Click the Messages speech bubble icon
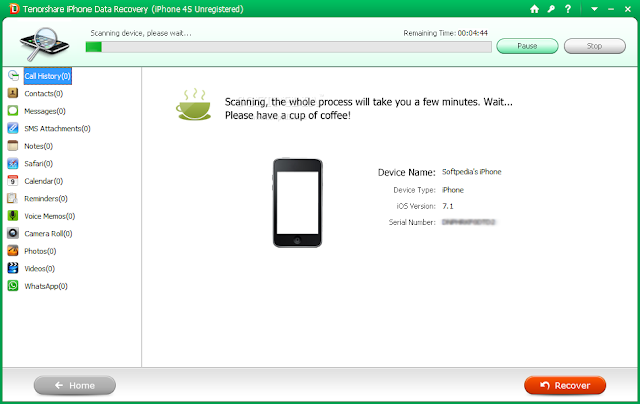This screenshot has width=640, height=404. [13, 111]
